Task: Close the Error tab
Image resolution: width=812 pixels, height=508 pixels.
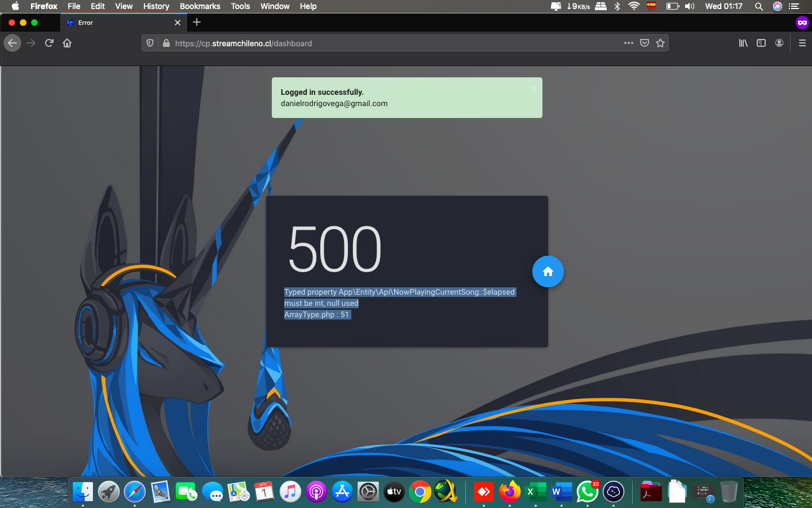Action: point(178,23)
